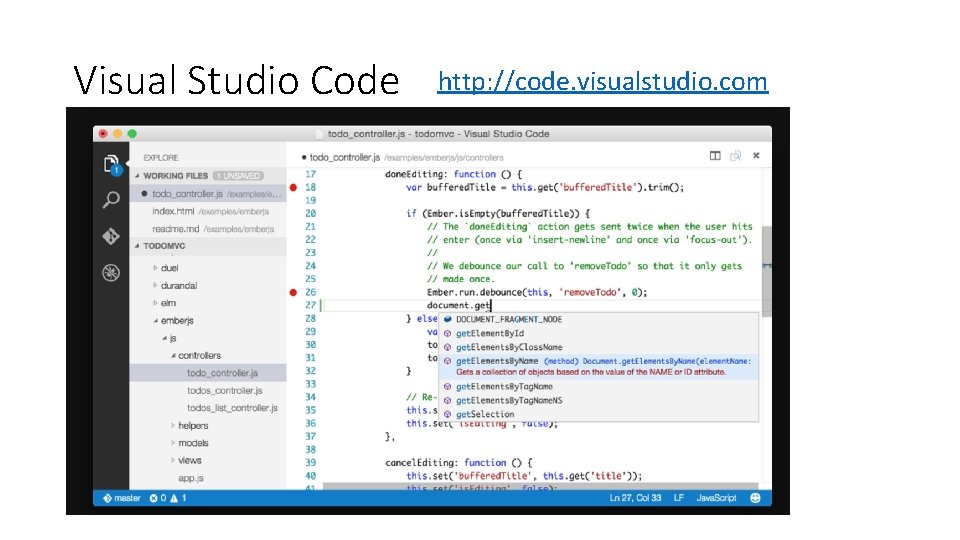Click the split editor icon

[714, 156]
